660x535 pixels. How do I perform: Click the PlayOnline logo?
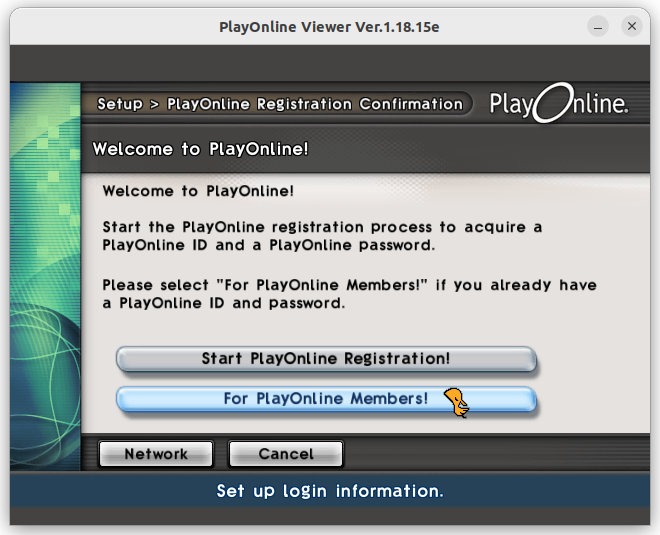[559, 103]
